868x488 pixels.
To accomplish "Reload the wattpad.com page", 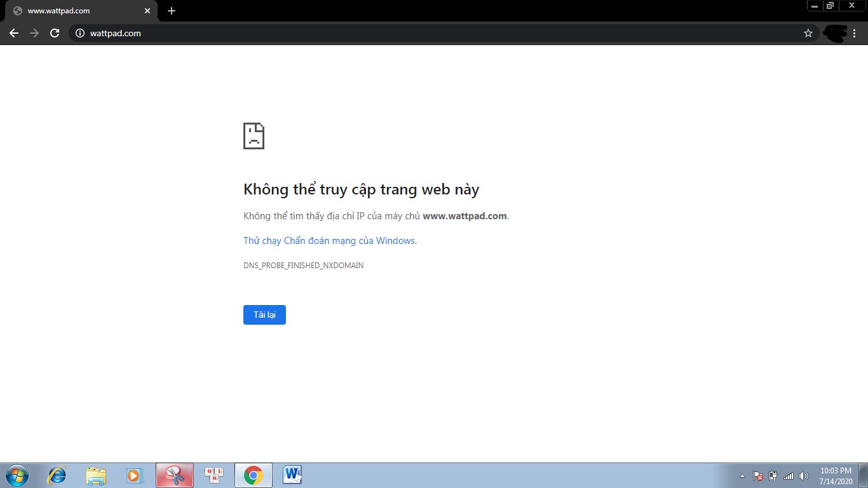I will tap(55, 33).
